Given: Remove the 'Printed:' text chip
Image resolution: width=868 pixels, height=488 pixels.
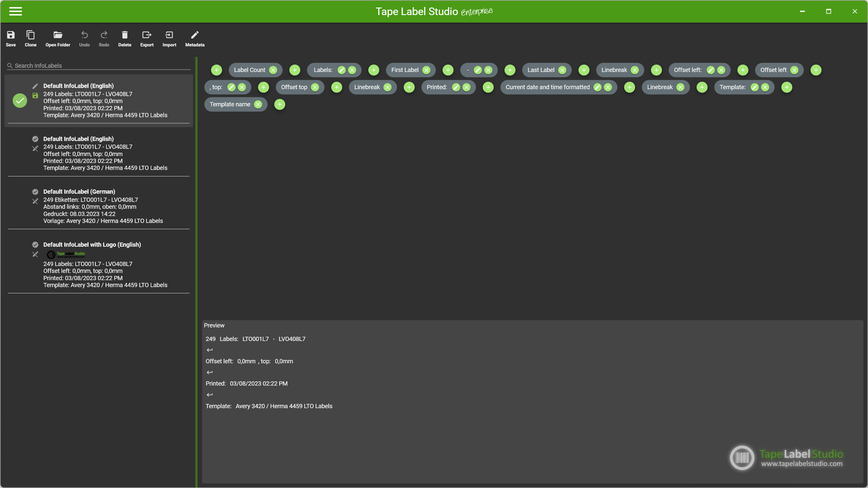Looking at the screenshot, I should pos(466,87).
